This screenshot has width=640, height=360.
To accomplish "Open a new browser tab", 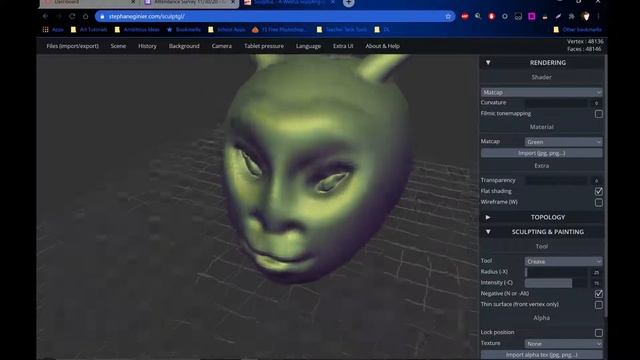I will coord(349,3).
